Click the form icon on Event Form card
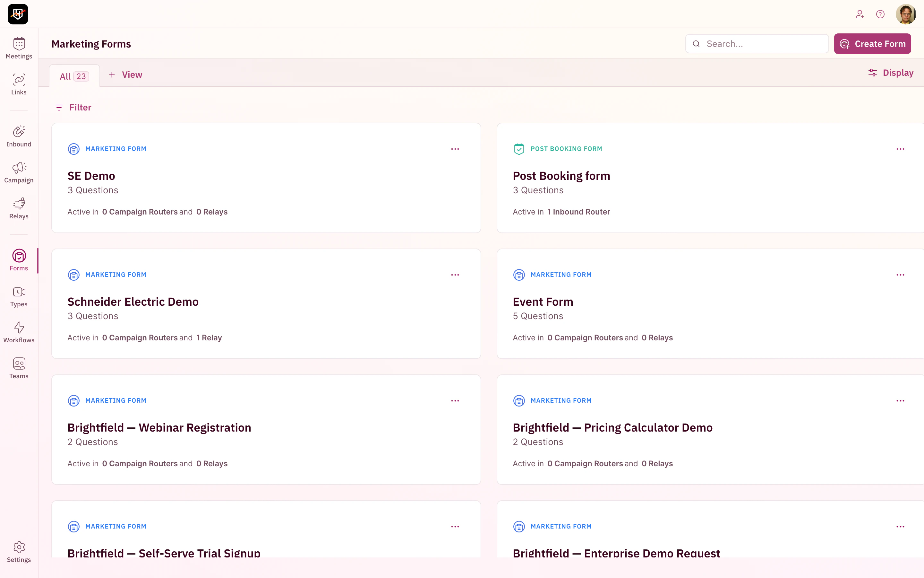This screenshot has width=924, height=578. (x=519, y=275)
